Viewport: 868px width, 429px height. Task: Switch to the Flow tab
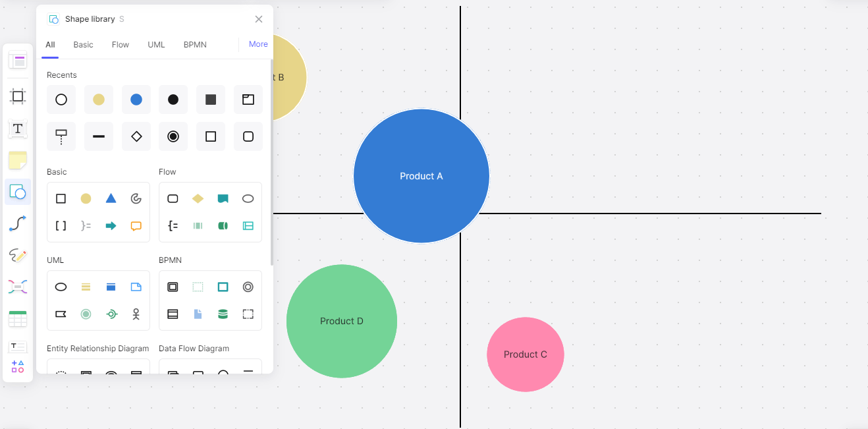pos(120,44)
